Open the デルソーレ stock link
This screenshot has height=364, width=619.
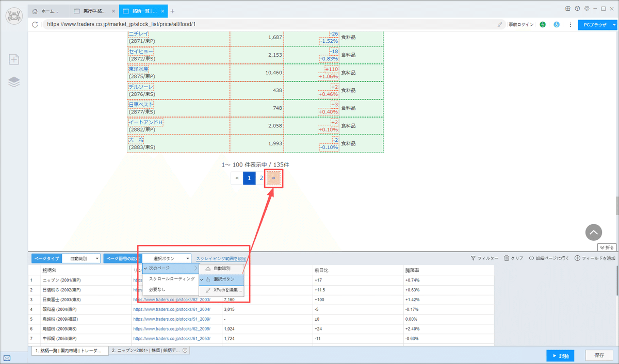pyautogui.click(x=140, y=87)
